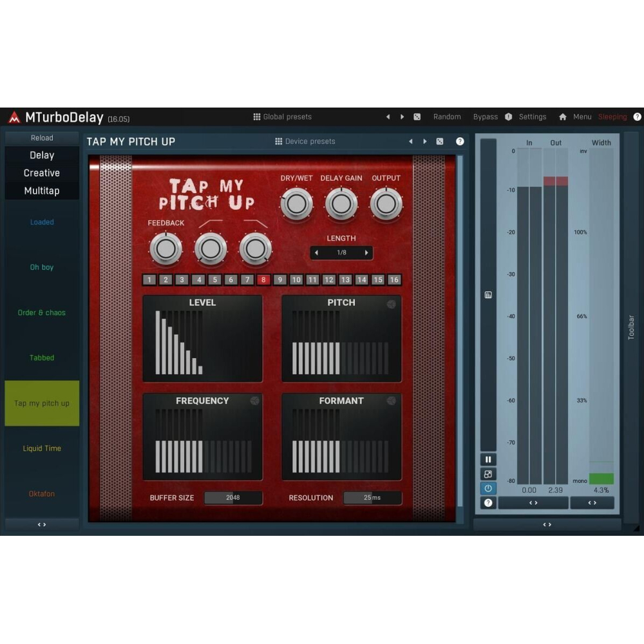
Task: Select the Loaded preset
Action: tap(42, 222)
